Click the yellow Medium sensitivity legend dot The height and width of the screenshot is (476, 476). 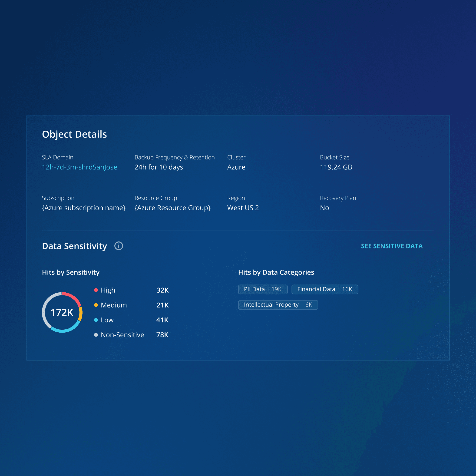coord(96,305)
